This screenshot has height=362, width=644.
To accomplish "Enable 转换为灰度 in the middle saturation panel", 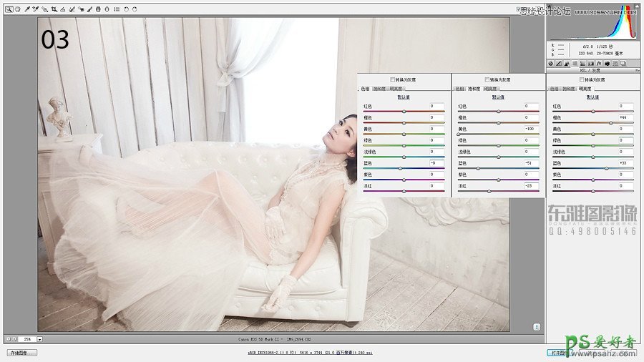I will tap(487, 79).
